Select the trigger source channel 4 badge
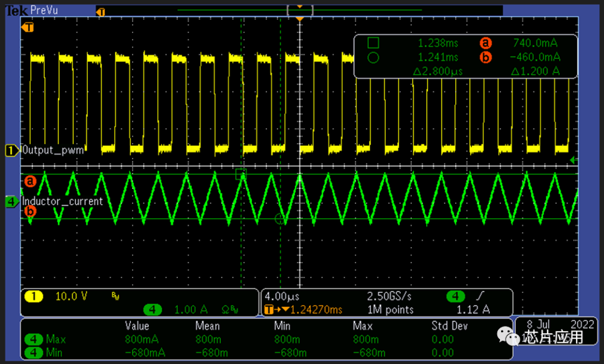Image resolution: width=604 pixels, height=364 pixels. pyautogui.click(x=455, y=296)
